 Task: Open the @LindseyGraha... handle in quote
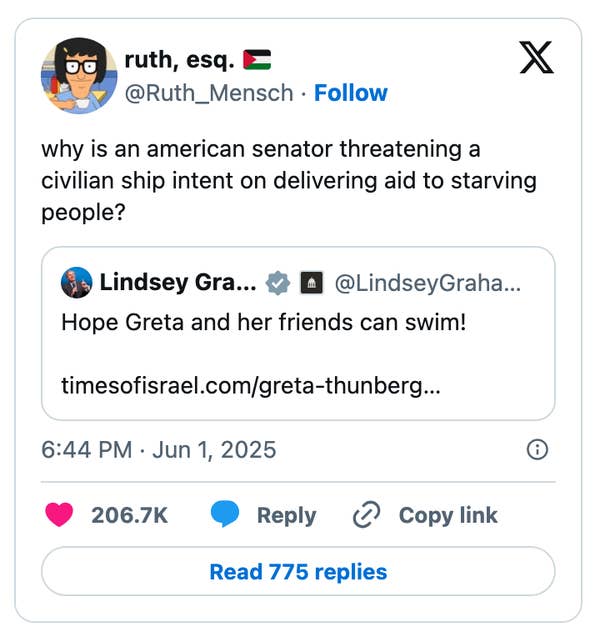tap(428, 283)
